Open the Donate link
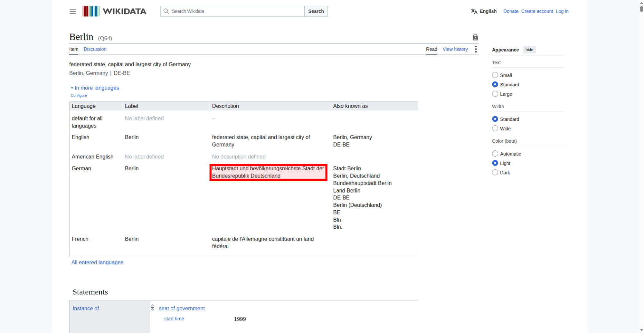Image resolution: width=644 pixels, height=333 pixels. pyautogui.click(x=511, y=11)
